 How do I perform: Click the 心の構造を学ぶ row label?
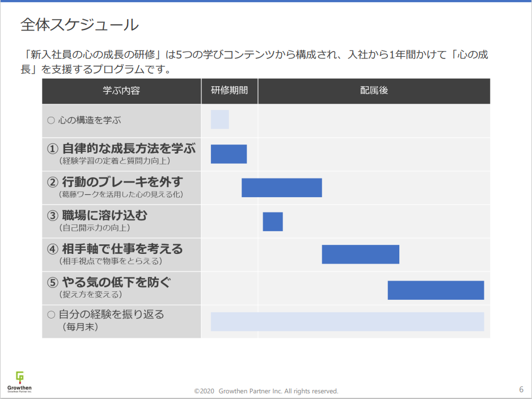pos(84,120)
